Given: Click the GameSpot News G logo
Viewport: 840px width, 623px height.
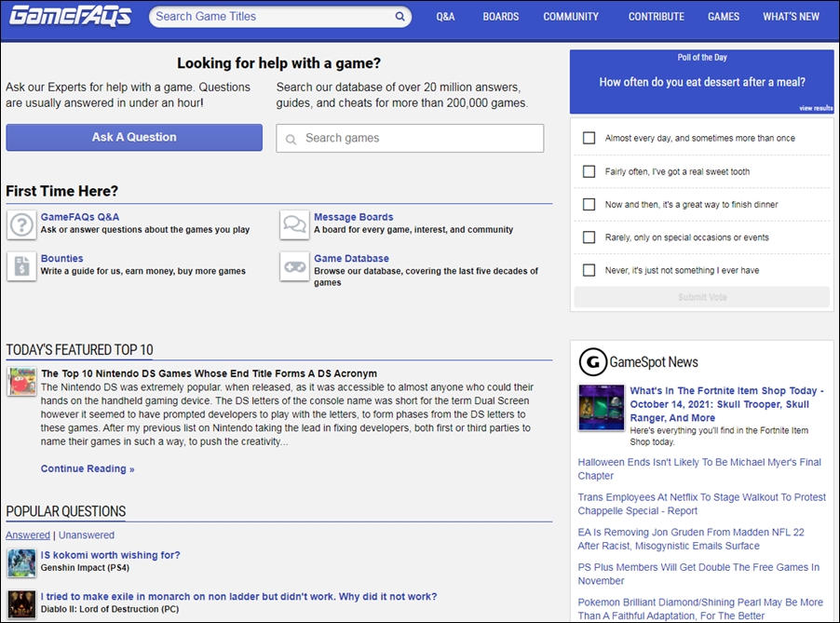Looking at the screenshot, I should pos(592,362).
